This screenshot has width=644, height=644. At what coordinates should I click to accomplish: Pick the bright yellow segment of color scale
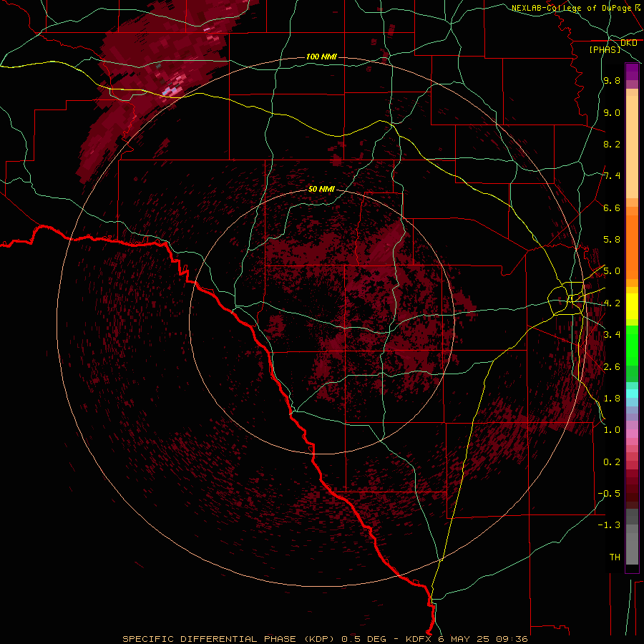(632, 306)
